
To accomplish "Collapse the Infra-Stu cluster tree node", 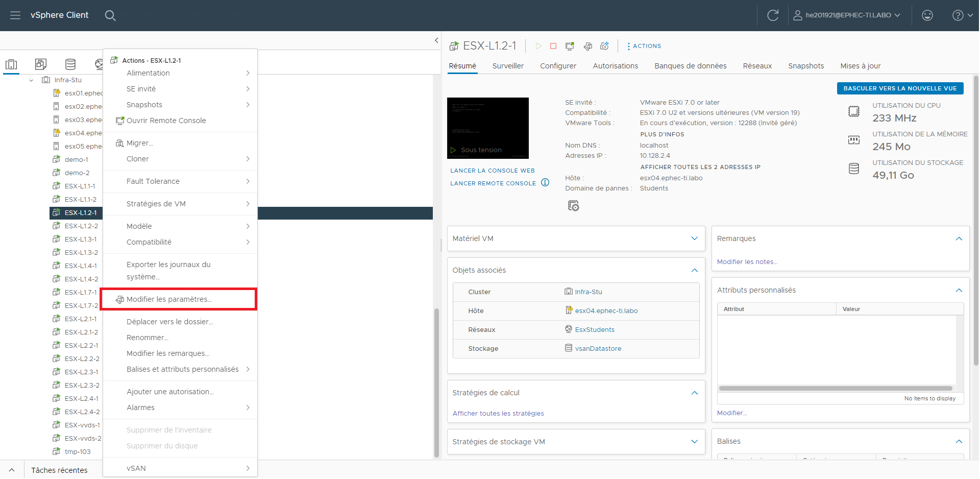I will point(31,80).
